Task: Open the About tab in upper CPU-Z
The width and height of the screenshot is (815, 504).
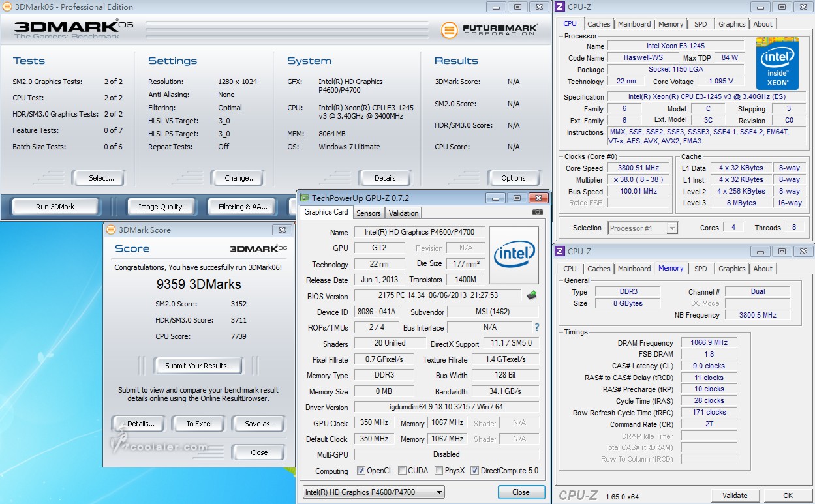Action: pos(763,24)
